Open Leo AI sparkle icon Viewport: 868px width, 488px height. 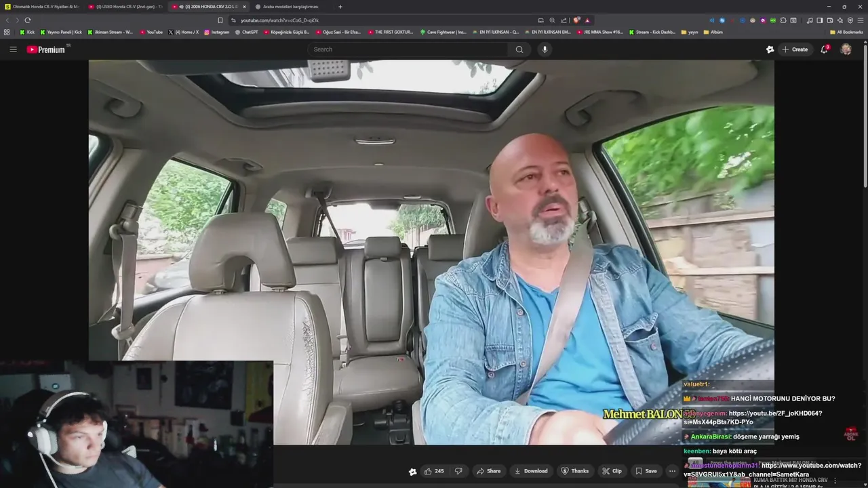coord(840,20)
